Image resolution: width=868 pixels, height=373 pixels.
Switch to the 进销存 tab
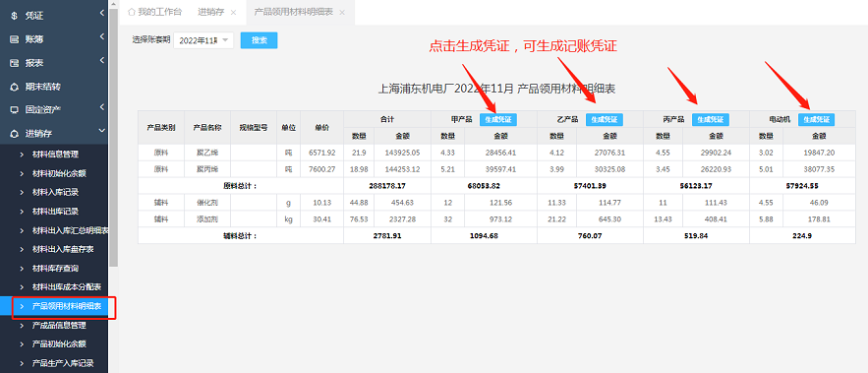coord(211,12)
